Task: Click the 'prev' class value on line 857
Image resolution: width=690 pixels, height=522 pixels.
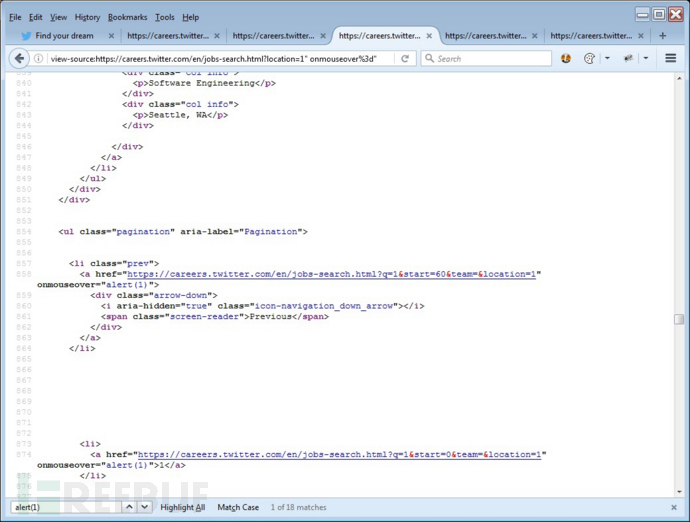Action: click(x=138, y=264)
